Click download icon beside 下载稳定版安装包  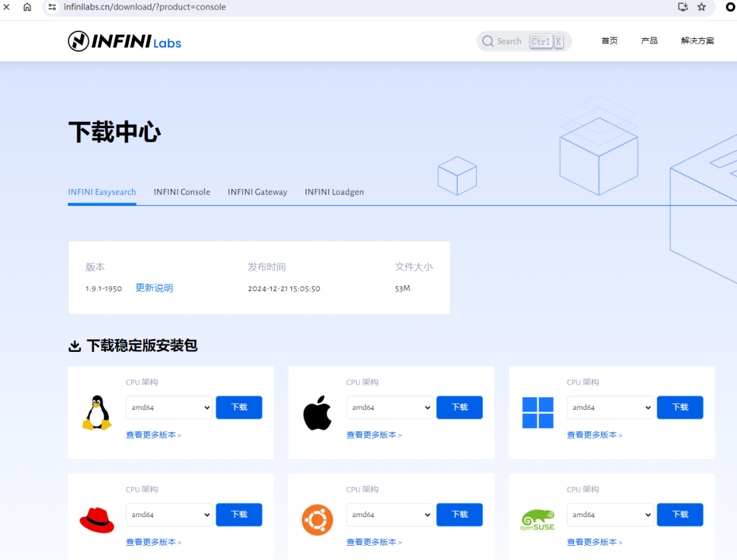75,346
